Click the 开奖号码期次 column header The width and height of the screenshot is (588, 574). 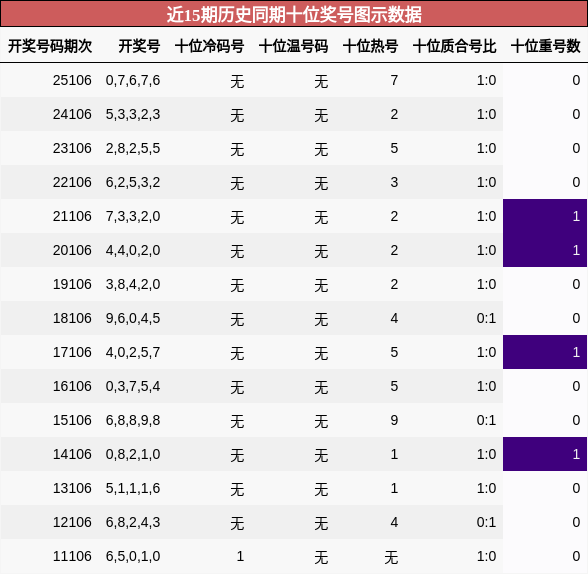pyautogui.click(x=50, y=46)
